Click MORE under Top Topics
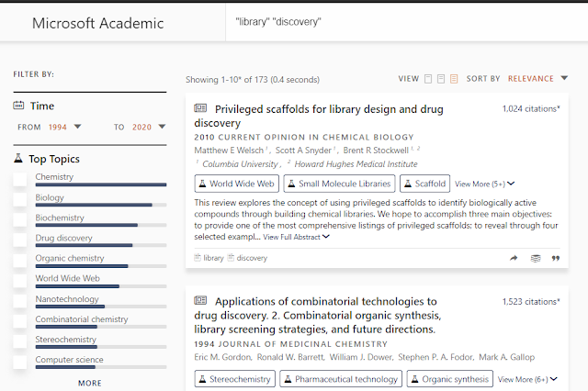The image size is (588, 391). tap(90, 383)
